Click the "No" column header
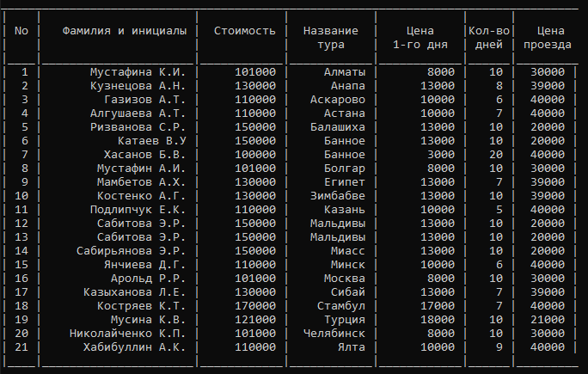 coord(21,31)
